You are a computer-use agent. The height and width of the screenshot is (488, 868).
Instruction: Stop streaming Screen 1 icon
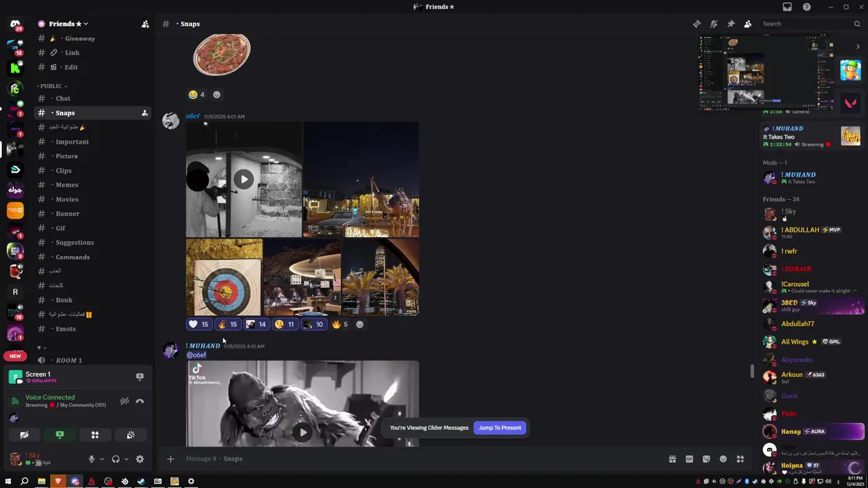pos(140,376)
